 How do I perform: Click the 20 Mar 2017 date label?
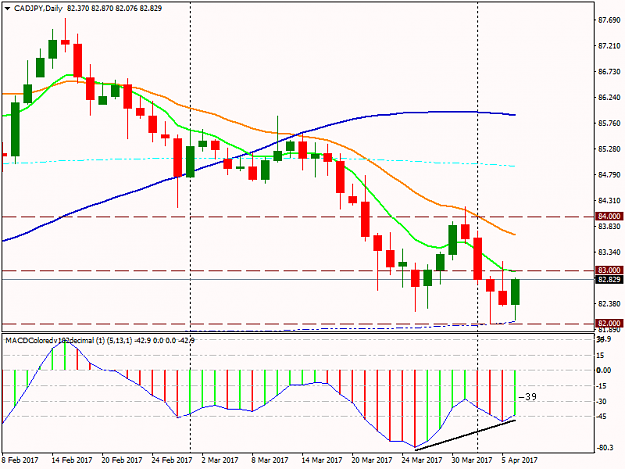point(372,460)
